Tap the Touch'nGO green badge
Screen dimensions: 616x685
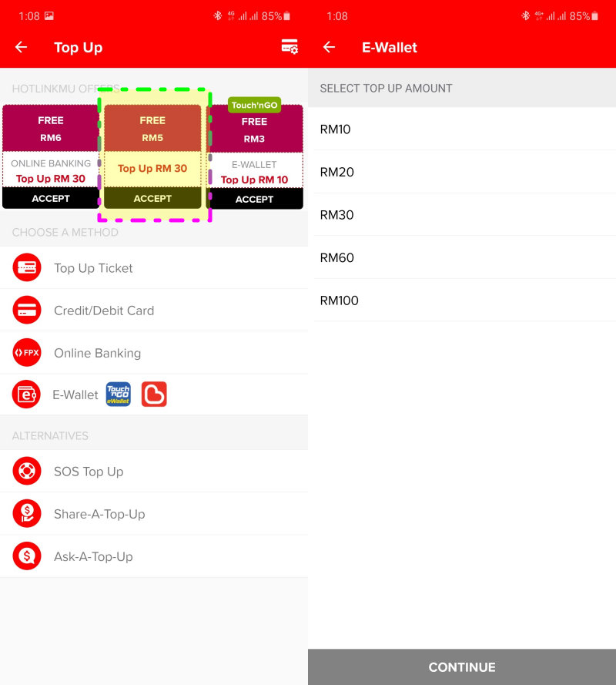click(255, 105)
